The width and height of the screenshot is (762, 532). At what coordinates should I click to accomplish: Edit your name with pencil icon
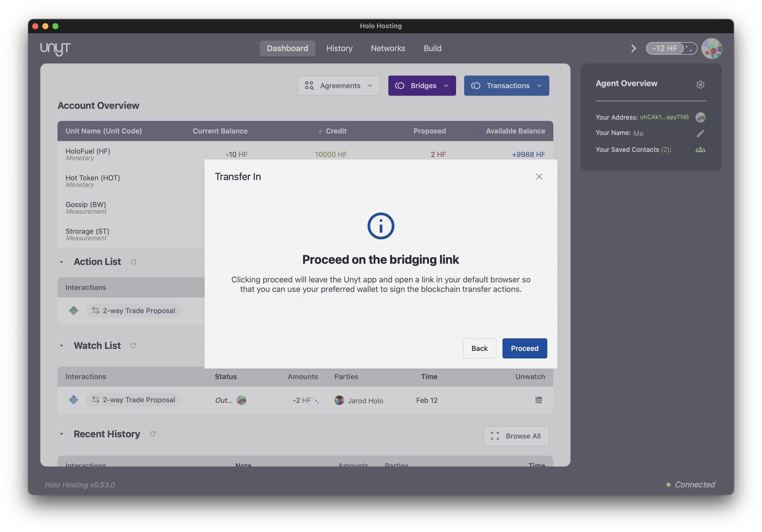pos(700,133)
